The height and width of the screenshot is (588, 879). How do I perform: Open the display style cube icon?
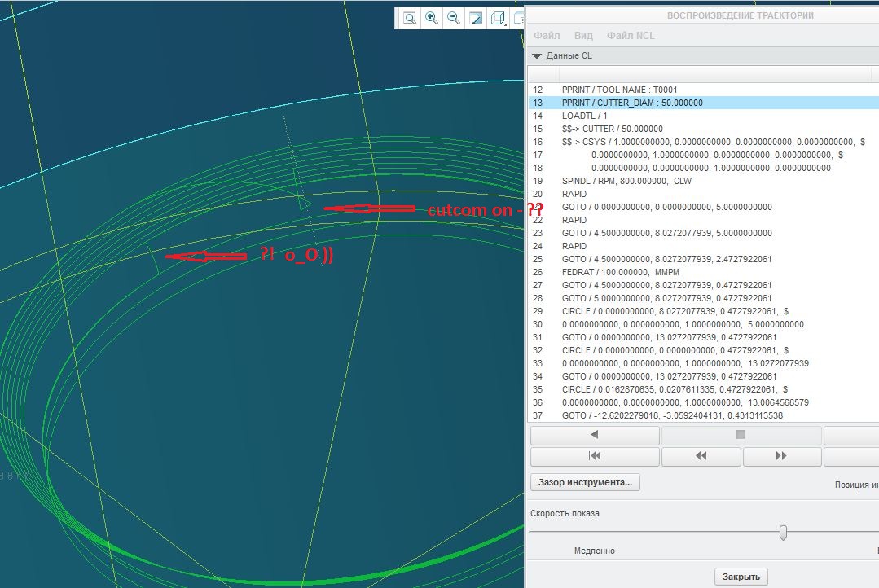[x=497, y=18]
